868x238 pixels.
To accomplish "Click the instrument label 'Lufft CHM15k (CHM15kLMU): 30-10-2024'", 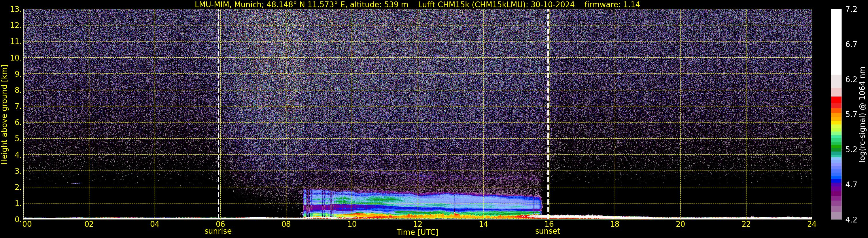I will [496, 4].
